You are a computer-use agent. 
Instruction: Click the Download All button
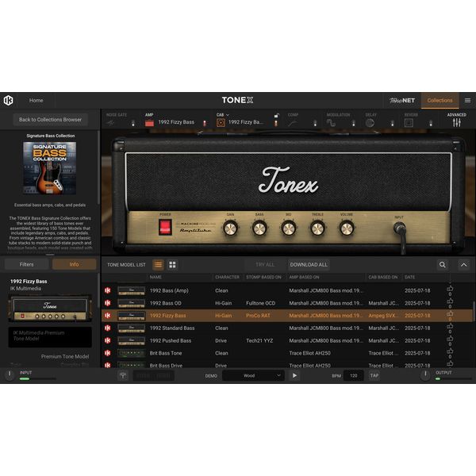pos(308,264)
